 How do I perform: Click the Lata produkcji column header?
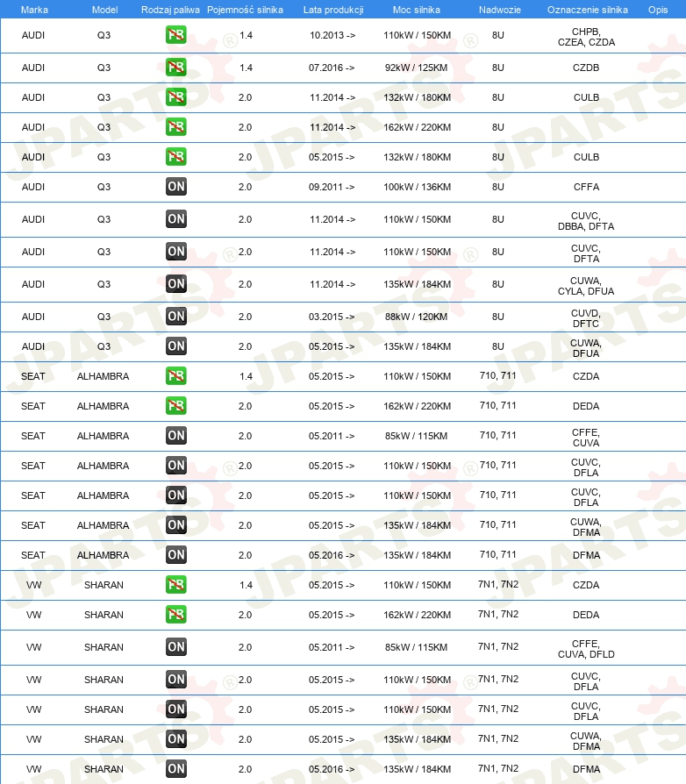point(333,10)
